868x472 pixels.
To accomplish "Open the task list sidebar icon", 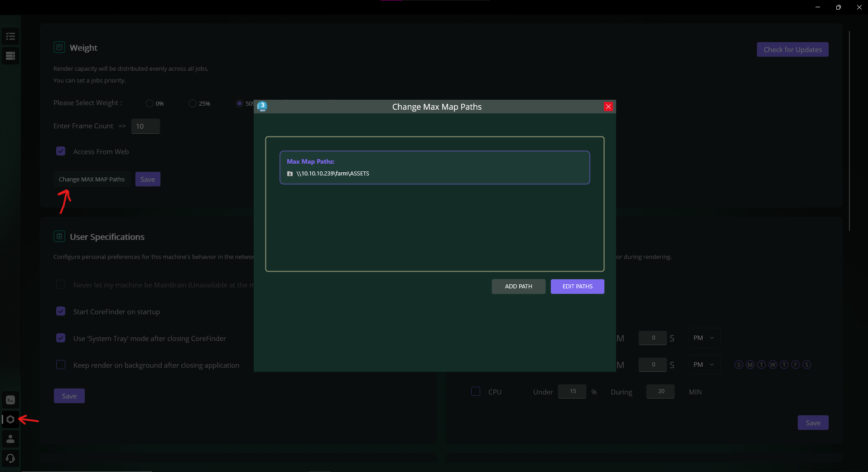I will (x=10, y=36).
